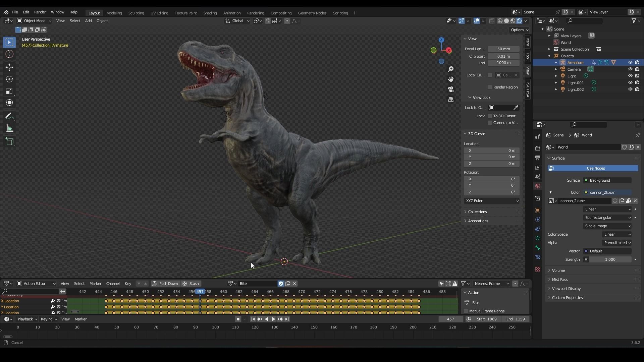Expand the Armature tree item
The image size is (644, 362).
click(x=556, y=63)
